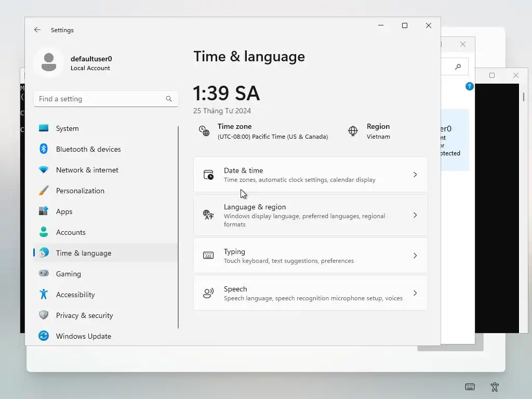The image size is (532, 399).
Task: Expand Date & time chevron arrow
Action: (415, 175)
